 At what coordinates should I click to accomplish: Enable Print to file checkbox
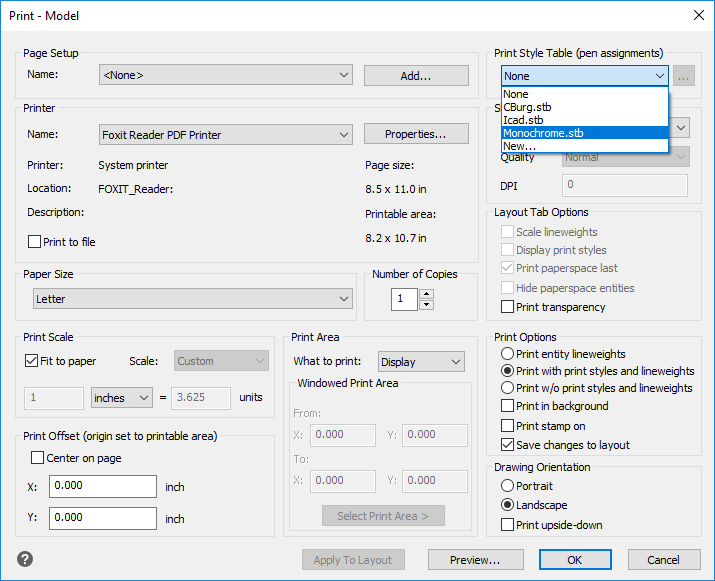tap(35, 241)
